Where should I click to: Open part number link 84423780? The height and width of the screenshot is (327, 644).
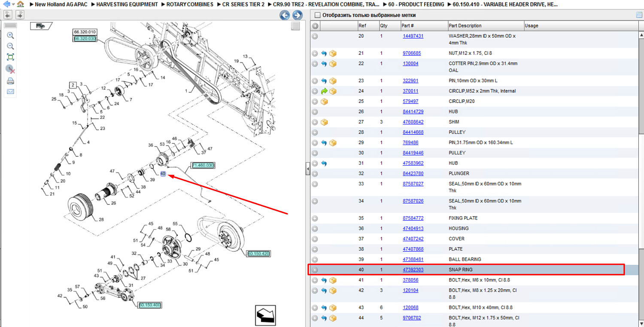coord(413,173)
